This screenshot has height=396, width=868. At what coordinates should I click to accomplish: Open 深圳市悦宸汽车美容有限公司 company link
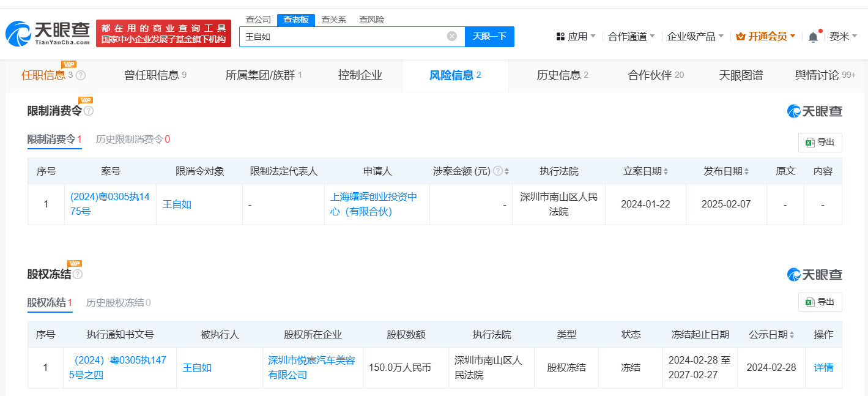coord(311,368)
